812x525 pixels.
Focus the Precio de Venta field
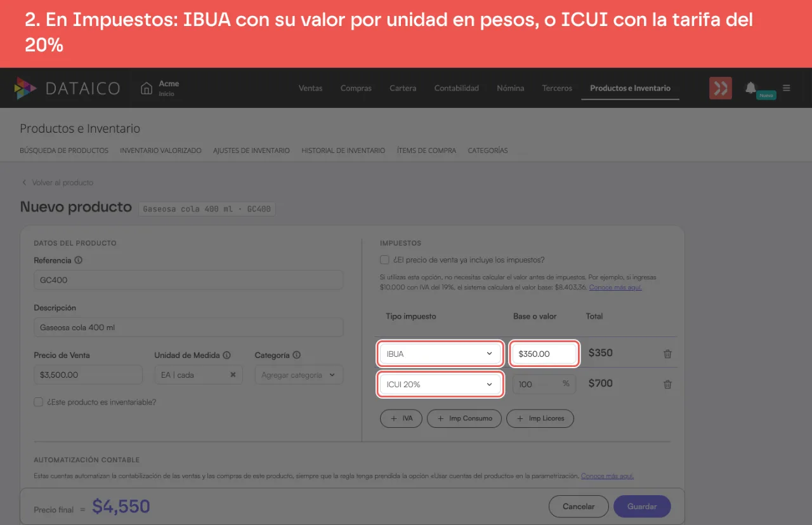[x=88, y=375]
